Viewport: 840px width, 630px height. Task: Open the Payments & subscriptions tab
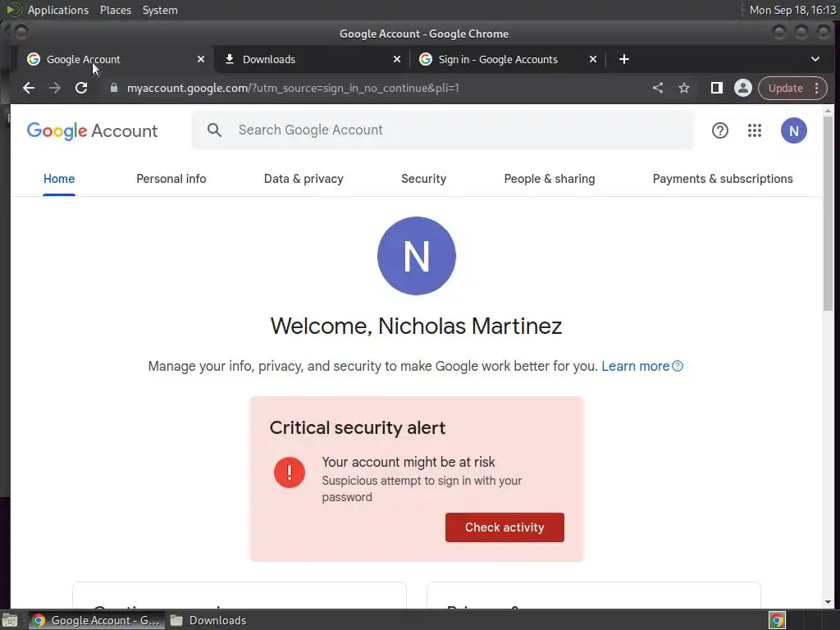click(x=723, y=179)
